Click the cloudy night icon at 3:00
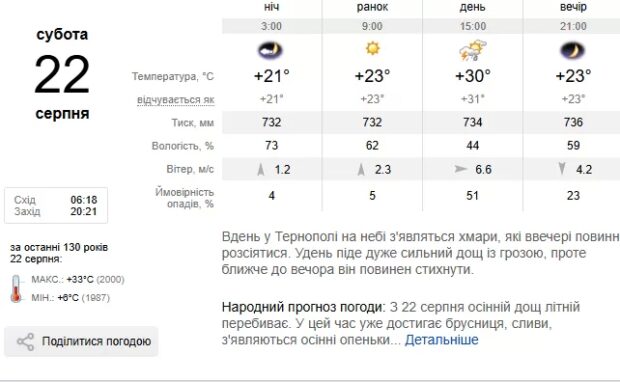Viewport: 620px width, 382px height. pyautogui.click(x=270, y=50)
